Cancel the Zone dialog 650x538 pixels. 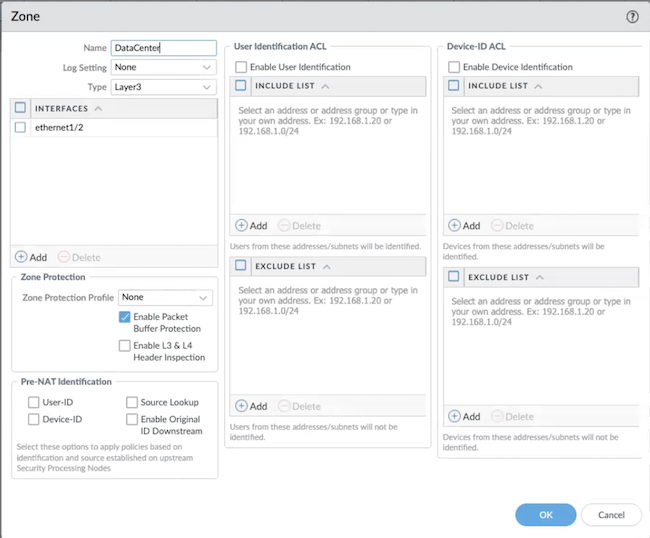pos(610,514)
